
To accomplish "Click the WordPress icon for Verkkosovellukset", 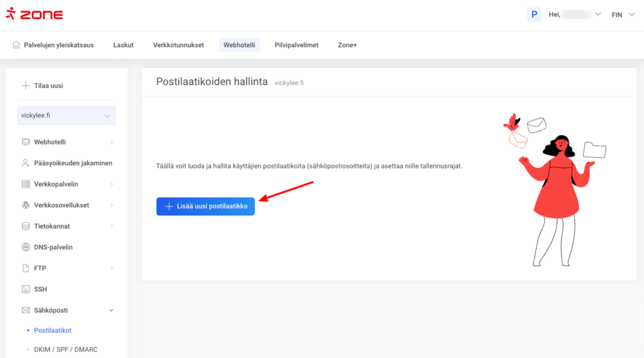I will point(26,205).
